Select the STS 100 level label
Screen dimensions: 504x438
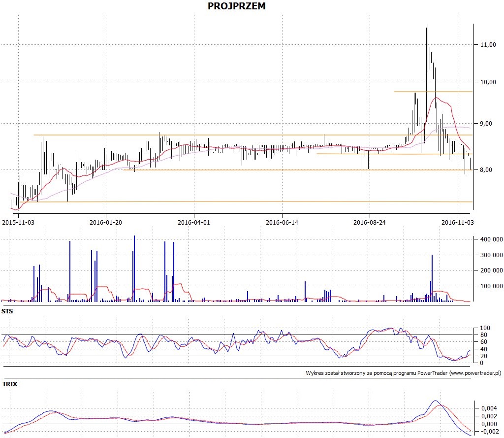(485, 328)
